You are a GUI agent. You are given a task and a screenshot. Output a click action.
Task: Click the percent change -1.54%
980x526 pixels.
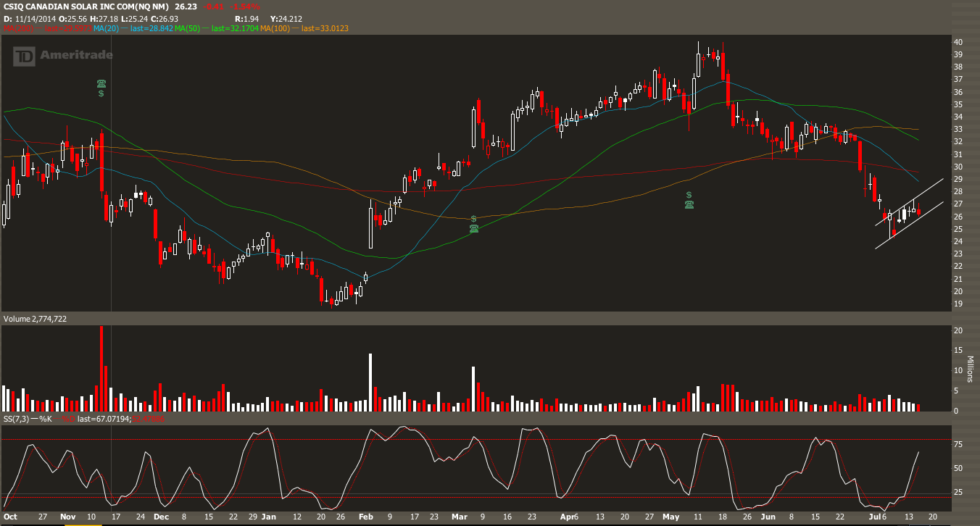(x=246, y=6)
